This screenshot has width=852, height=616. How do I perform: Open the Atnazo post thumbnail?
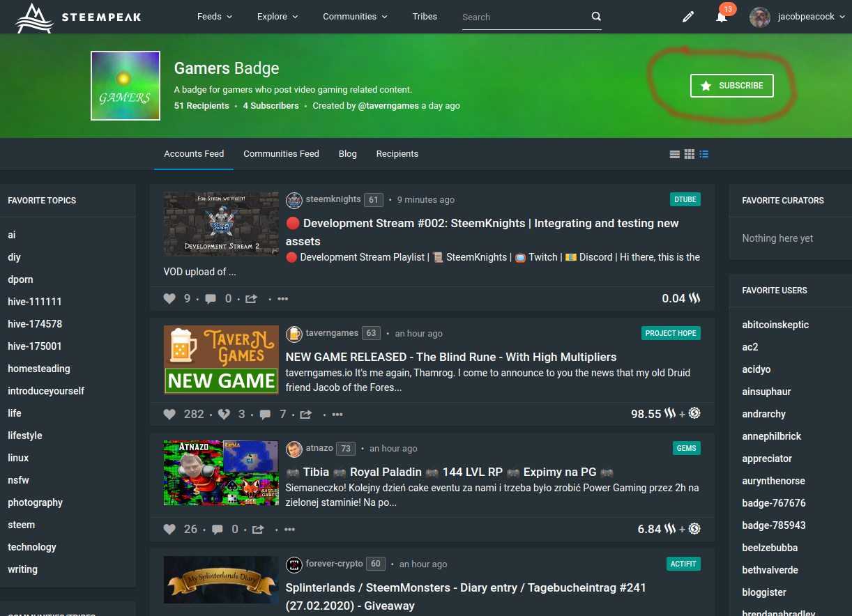coord(221,472)
